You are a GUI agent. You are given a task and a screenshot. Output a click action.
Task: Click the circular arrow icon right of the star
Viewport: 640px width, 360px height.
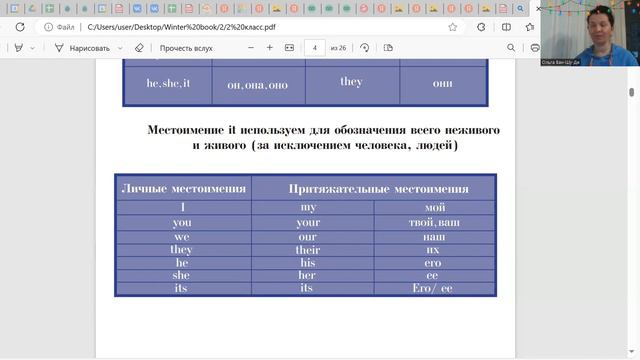click(481, 27)
